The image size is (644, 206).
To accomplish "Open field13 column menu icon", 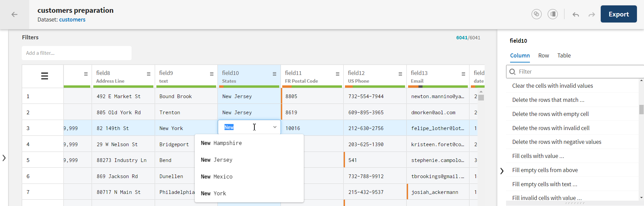I will (x=463, y=74).
